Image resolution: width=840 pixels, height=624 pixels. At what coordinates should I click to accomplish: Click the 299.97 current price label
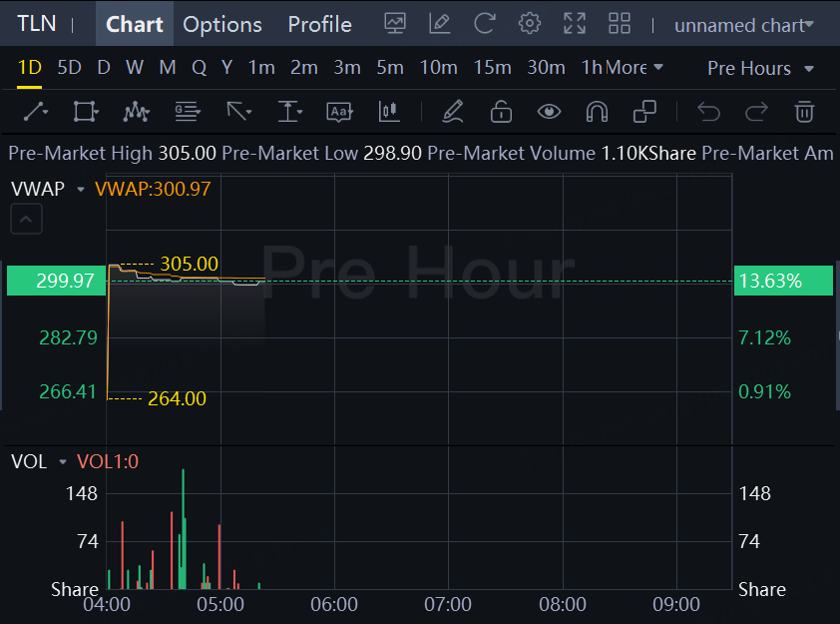tap(57, 281)
